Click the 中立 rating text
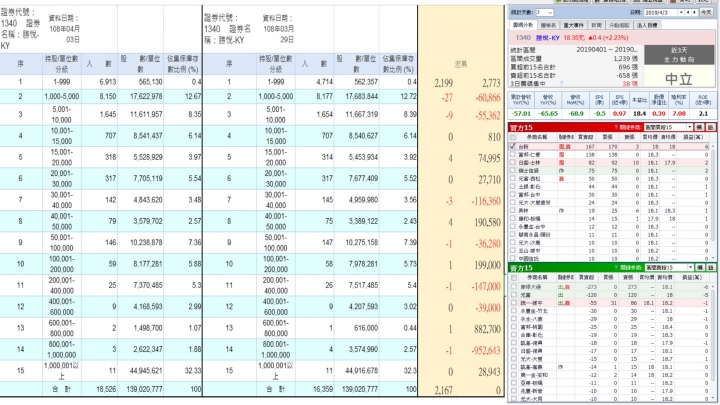This screenshot has height=405, width=720. pyautogui.click(x=679, y=79)
